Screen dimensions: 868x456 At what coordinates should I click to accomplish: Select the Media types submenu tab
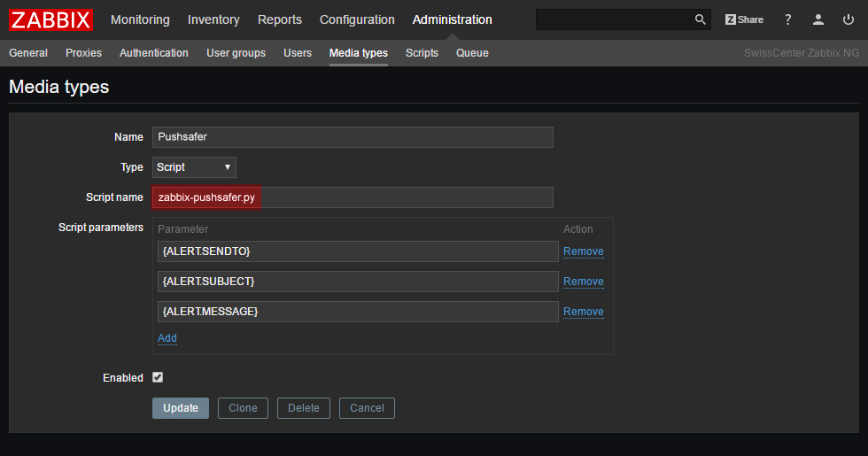(358, 53)
